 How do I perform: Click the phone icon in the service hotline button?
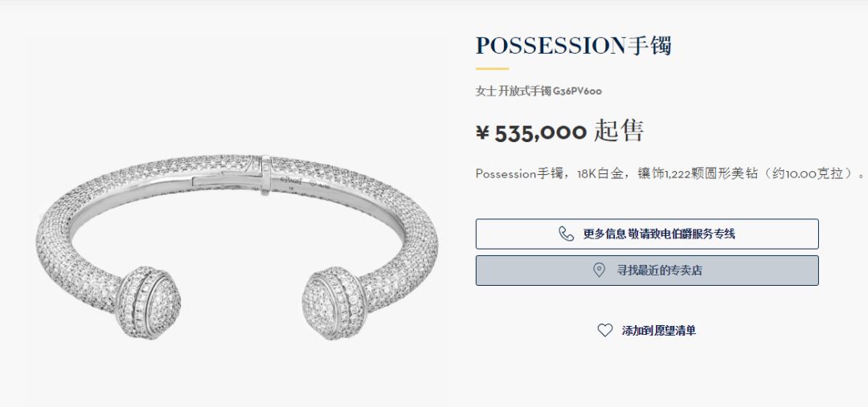567,234
